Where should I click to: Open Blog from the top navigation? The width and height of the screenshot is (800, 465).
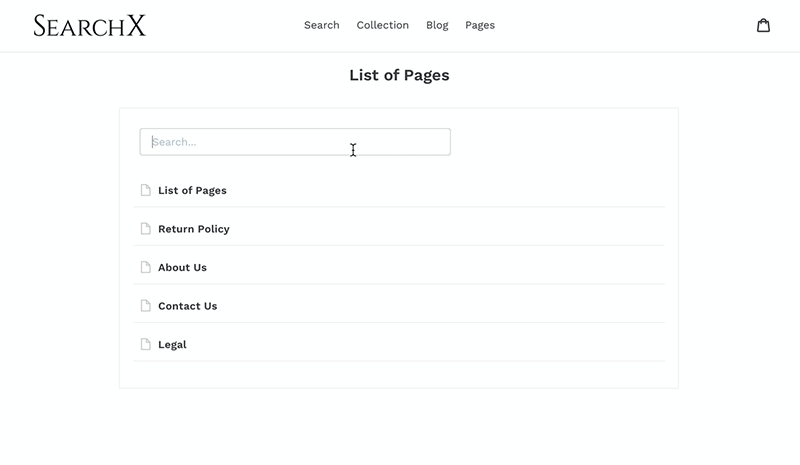(x=437, y=25)
